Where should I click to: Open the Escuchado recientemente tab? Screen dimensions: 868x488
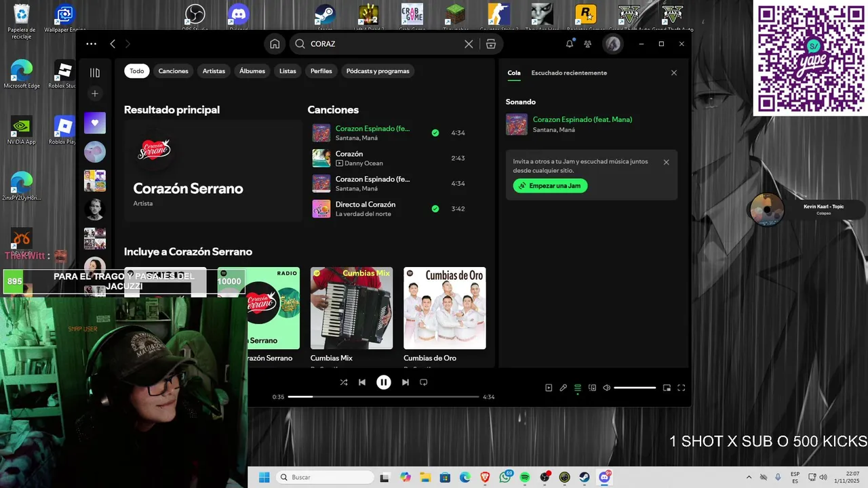tap(569, 73)
